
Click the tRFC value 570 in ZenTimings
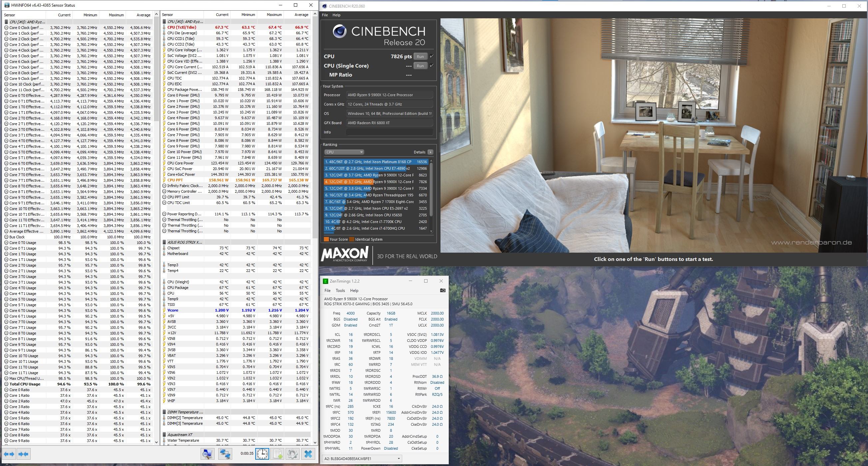tap(351, 412)
